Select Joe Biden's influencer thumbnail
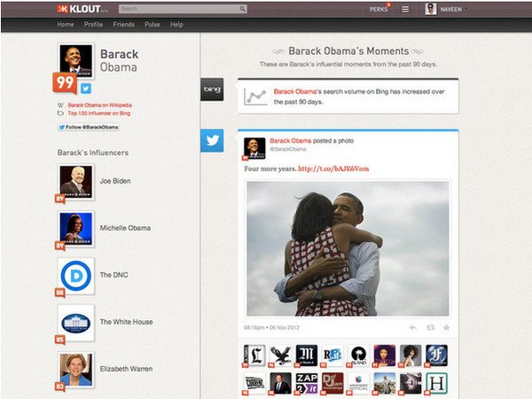This screenshot has width=532, height=399. [x=75, y=181]
